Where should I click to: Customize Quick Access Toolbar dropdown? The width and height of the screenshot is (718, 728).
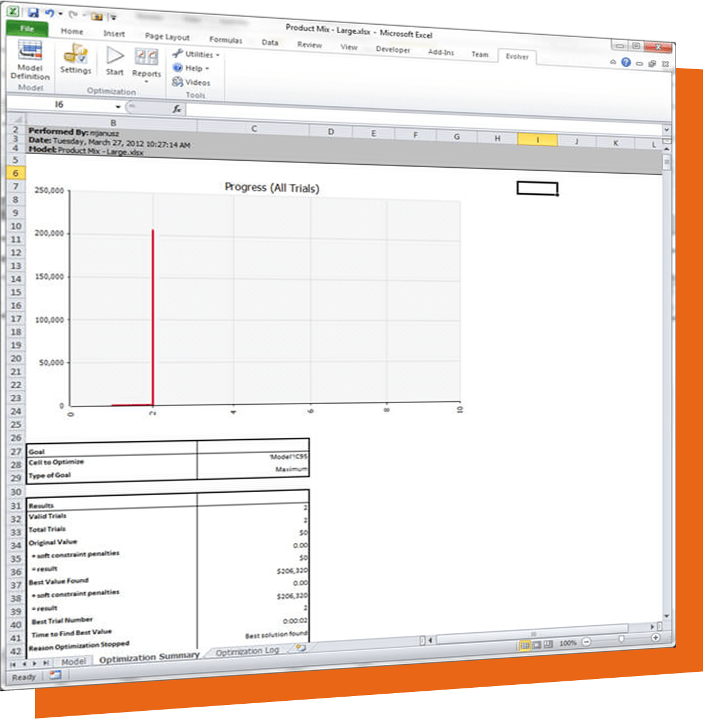click(x=113, y=18)
